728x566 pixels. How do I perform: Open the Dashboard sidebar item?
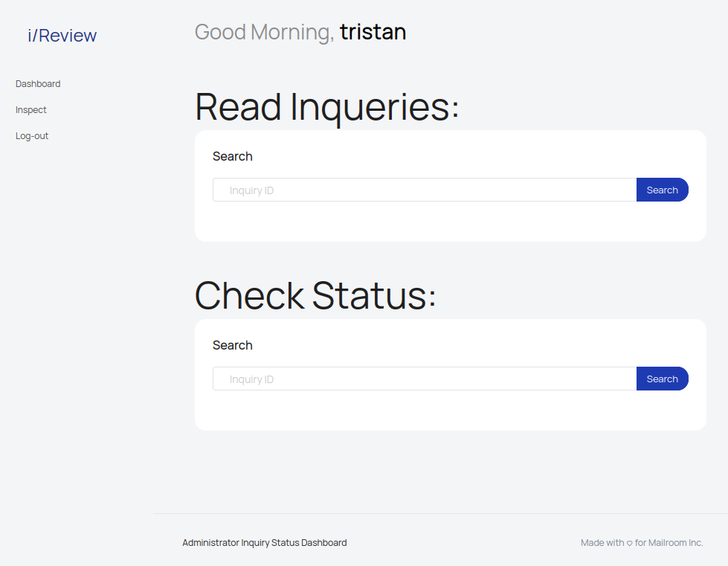(38, 84)
